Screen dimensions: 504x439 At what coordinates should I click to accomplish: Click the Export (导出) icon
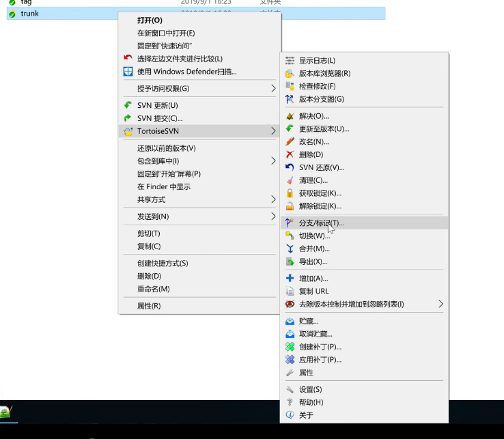(290, 261)
